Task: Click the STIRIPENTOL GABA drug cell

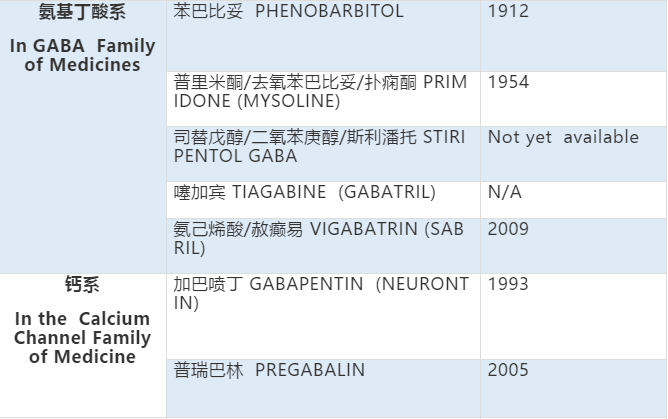Action: (320, 146)
